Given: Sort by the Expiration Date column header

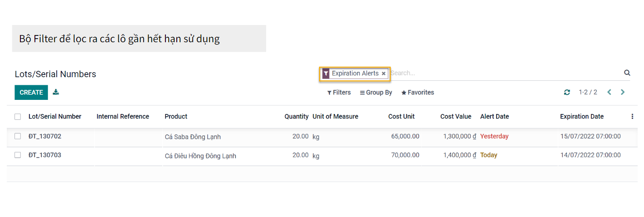Looking at the screenshot, I should click(x=581, y=117).
